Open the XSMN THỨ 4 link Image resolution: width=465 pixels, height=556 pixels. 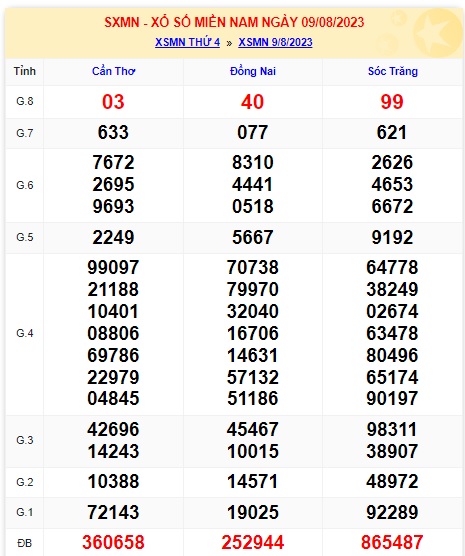[187, 42]
